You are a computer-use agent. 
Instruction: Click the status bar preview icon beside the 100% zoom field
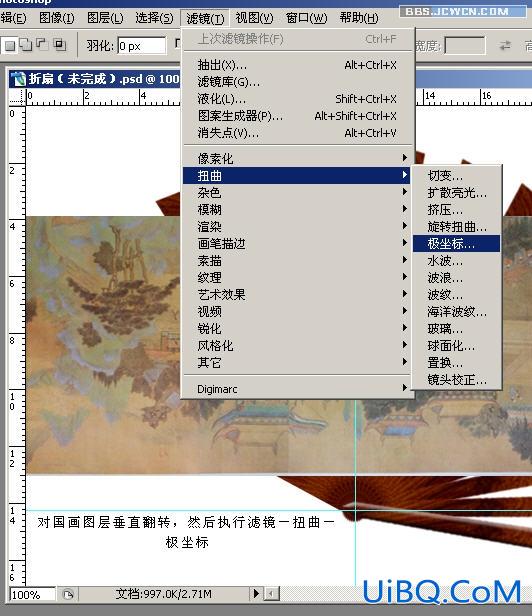tap(68, 594)
